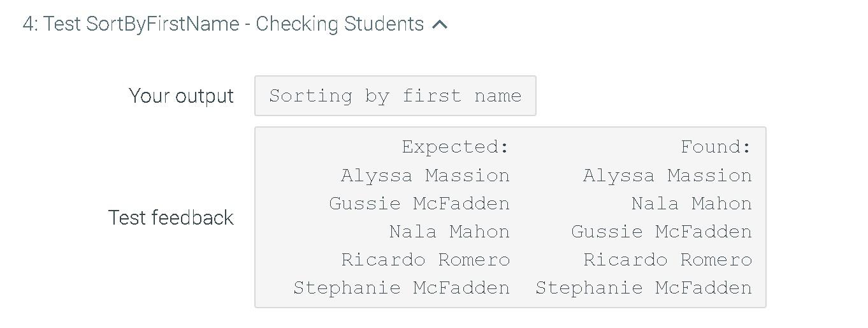Select Nala Mahon in the Found column

[691, 204]
